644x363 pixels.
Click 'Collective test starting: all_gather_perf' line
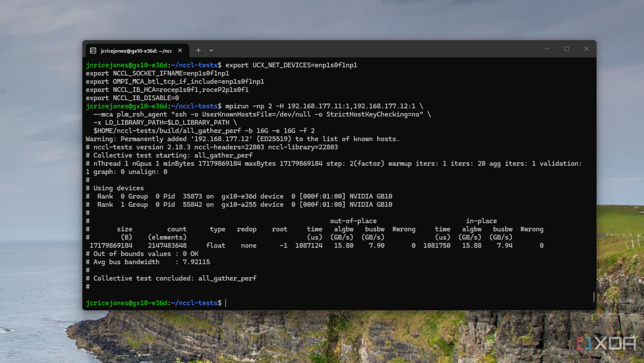point(169,155)
